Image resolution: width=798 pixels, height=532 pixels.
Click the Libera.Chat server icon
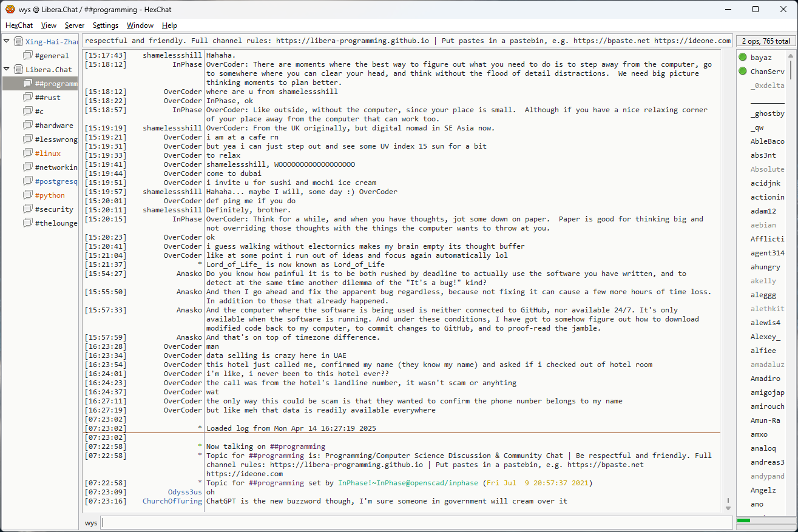pyautogui.click(x=18, y=70)
